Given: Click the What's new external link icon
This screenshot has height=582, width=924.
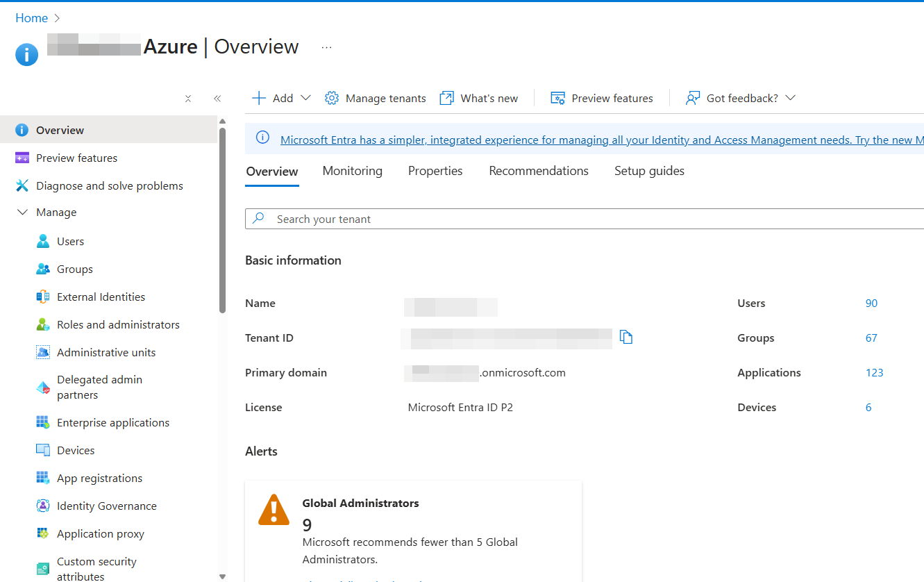Looking at the screenshot, I should pos(447,98).
